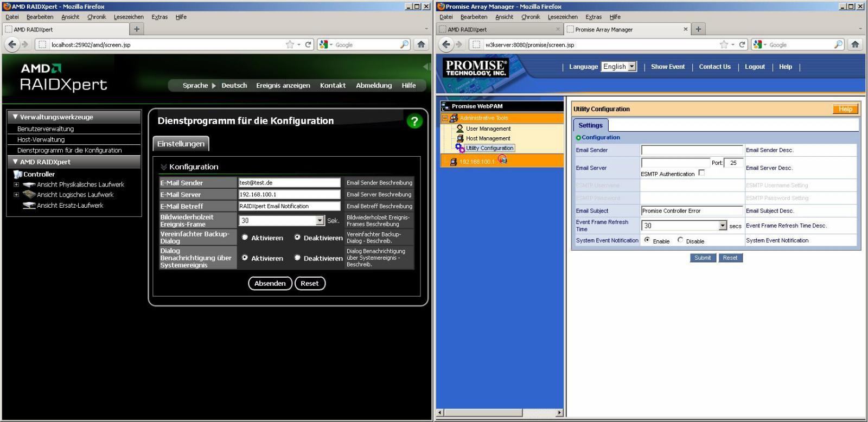Open a new tab in the AMD RAIDXpert window
868x422 pixels.
[137, 29]
